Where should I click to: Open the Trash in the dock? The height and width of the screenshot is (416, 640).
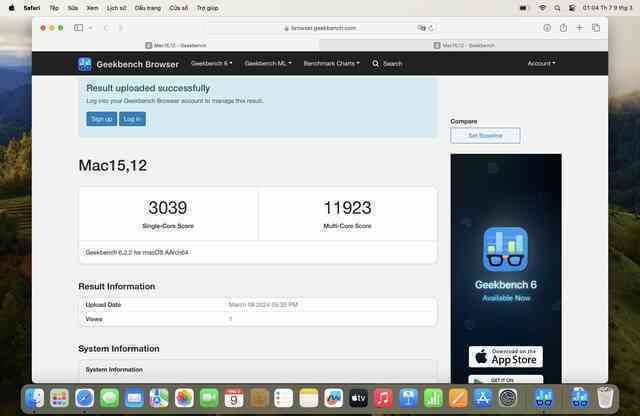coord(605,398)
